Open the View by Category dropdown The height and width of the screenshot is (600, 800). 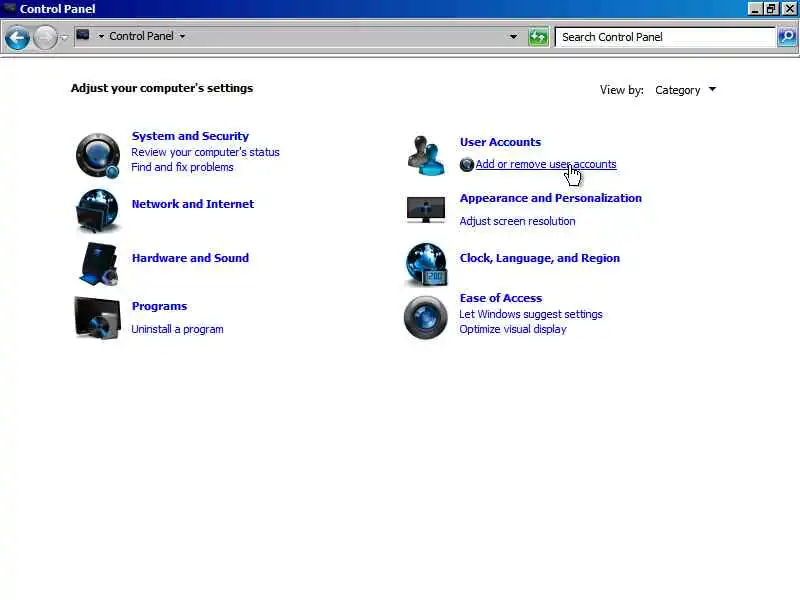pyautogui.click(x=685, y=90)
